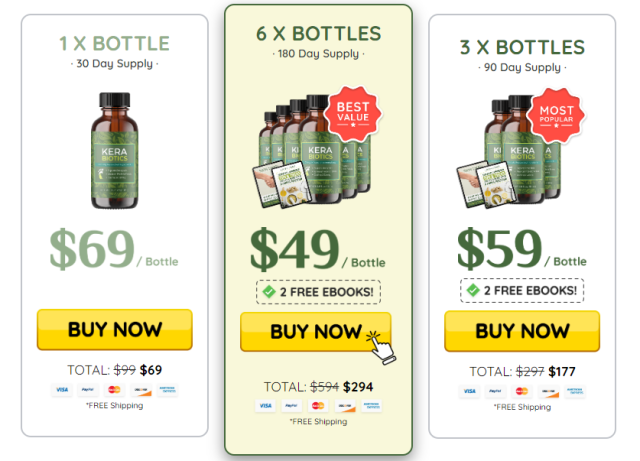Click the American Express icon in the 6 bottles card
The height and width of the screenshot is (461, 640).
click(371, 405)
